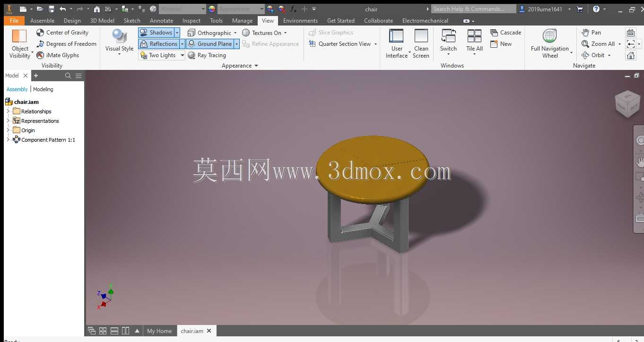
Task: Expand the Relationships folder
Action: (8, 111)
